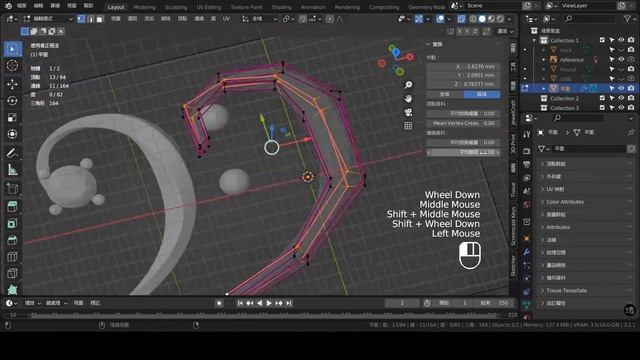This screenshot has height=360, width=640.
Task: Toggle gizmo display button
Action: [x=419, y=19]
